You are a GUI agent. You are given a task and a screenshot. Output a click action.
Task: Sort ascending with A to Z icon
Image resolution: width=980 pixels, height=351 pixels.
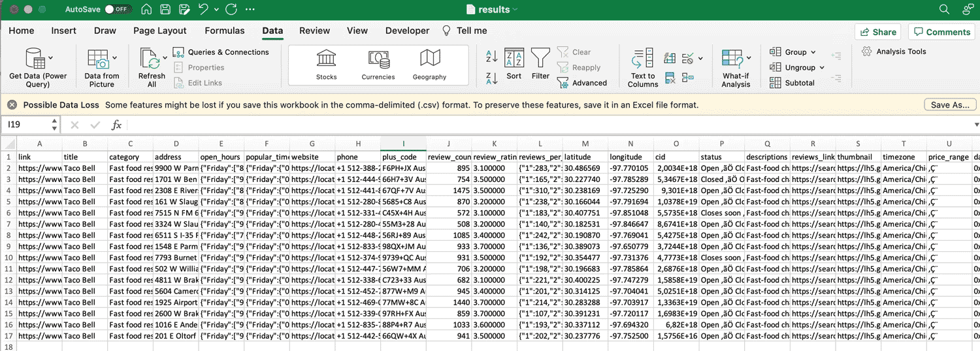click(492, 57)
